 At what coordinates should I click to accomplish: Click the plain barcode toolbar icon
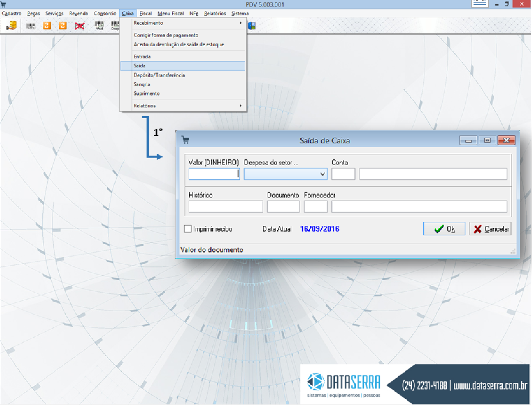31,26
